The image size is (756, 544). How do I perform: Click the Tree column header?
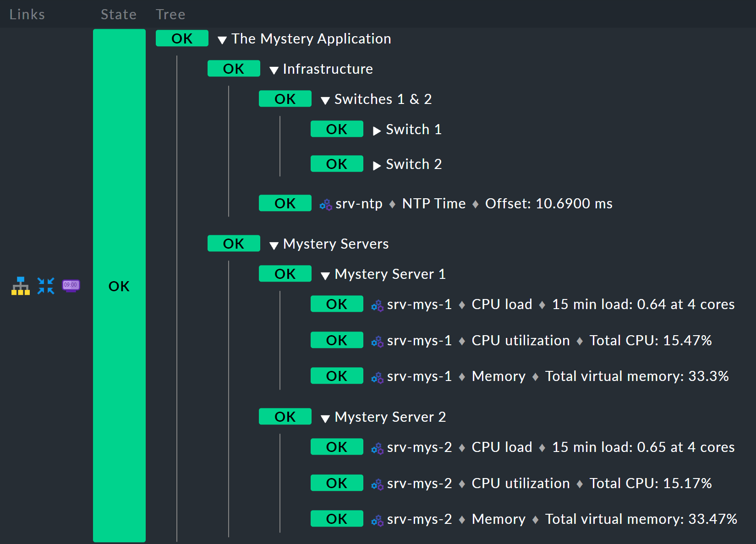point(170,14)
